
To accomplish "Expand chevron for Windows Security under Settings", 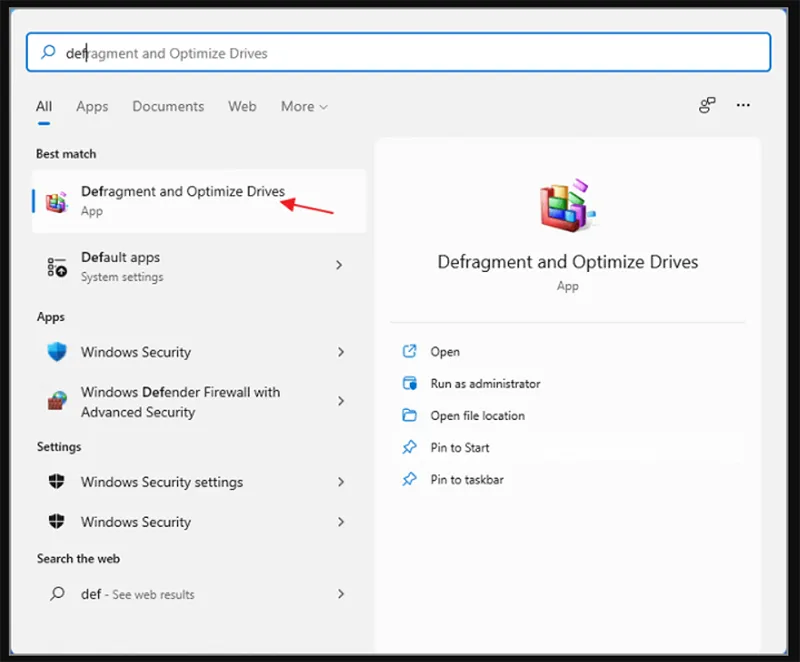I will [340, 522].
